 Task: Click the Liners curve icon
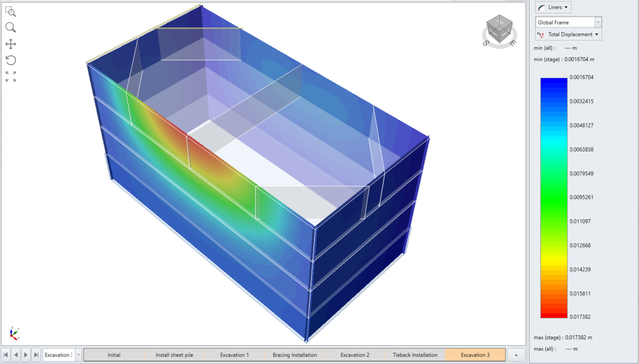coord(541,8)
